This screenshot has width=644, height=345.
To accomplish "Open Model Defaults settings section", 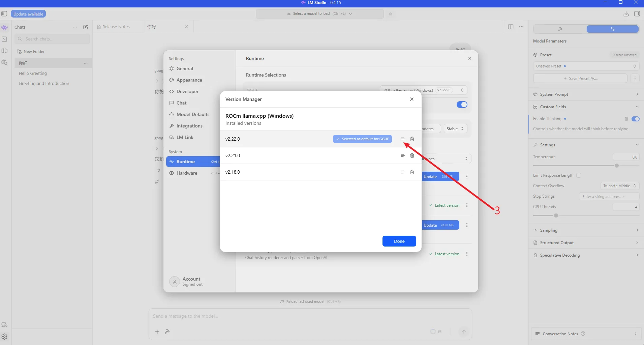I will tap(193, 114).
